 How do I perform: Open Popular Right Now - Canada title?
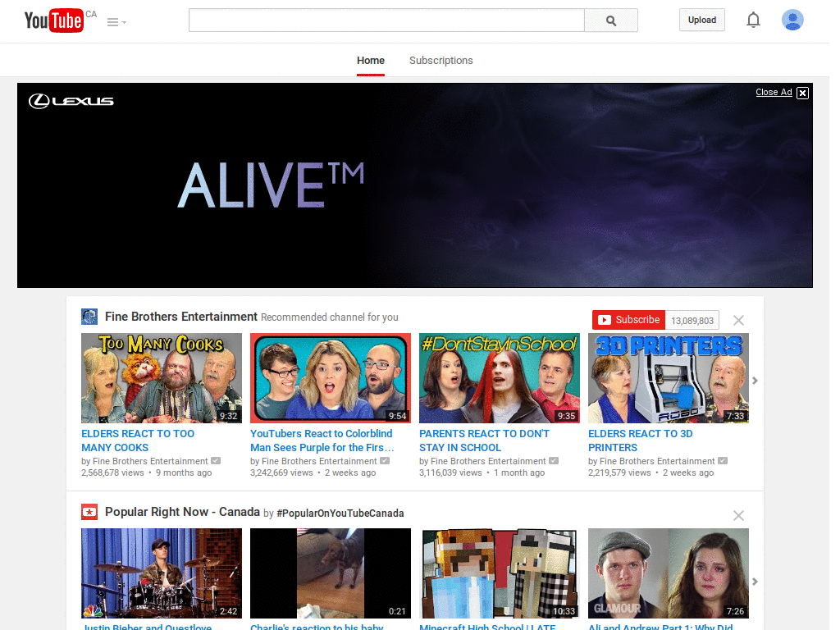(x=182, y=512)
